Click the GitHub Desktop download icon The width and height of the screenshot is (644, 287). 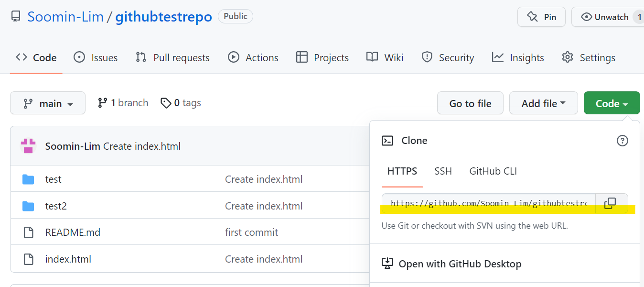pos(387,264)
